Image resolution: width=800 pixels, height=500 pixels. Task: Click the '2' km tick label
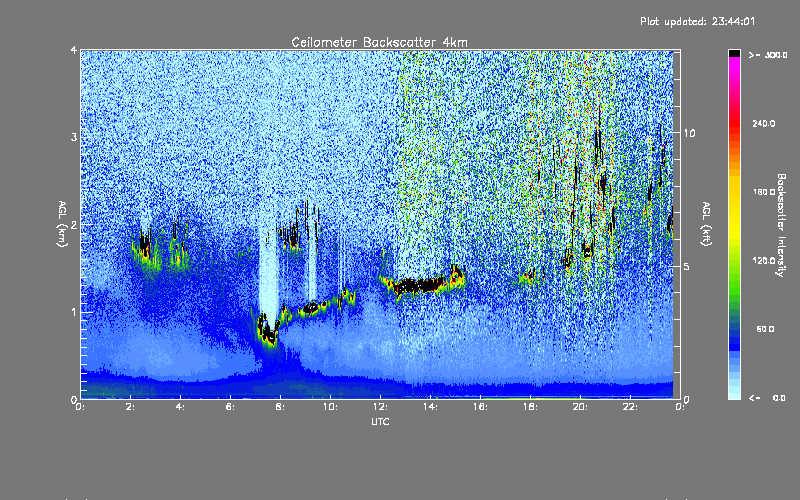(74, 224)
